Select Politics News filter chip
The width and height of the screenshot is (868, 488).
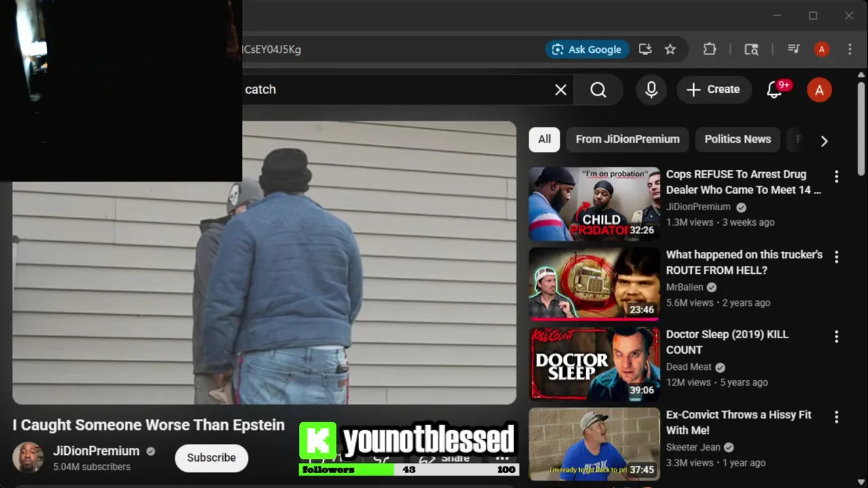coord(738,139)
